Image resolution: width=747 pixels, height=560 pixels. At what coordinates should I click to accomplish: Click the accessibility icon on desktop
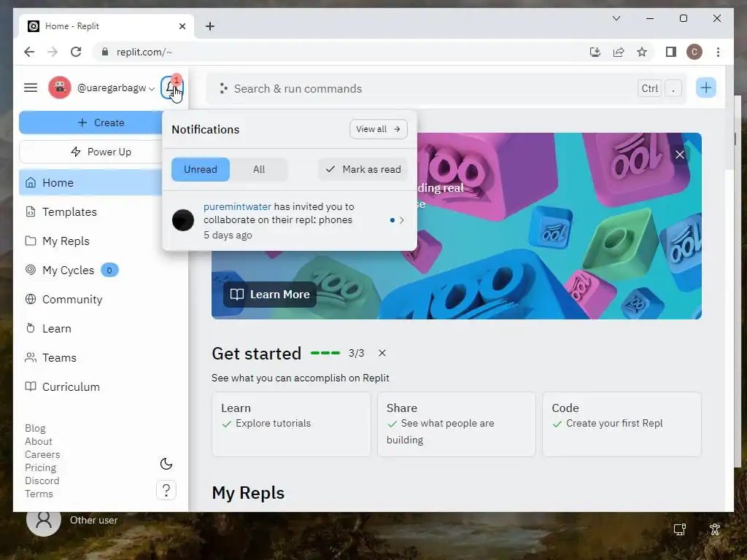(x=714, y=529)
